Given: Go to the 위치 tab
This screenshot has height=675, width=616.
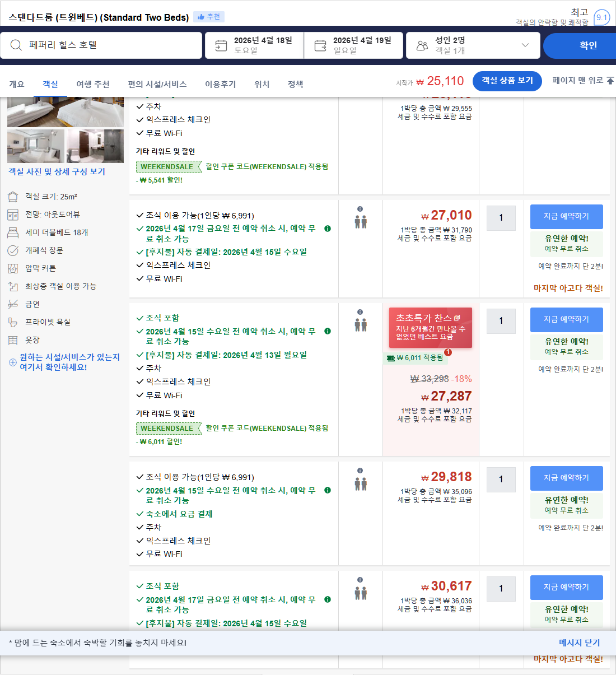Looking at the screenshot, I should coord(262,84).
